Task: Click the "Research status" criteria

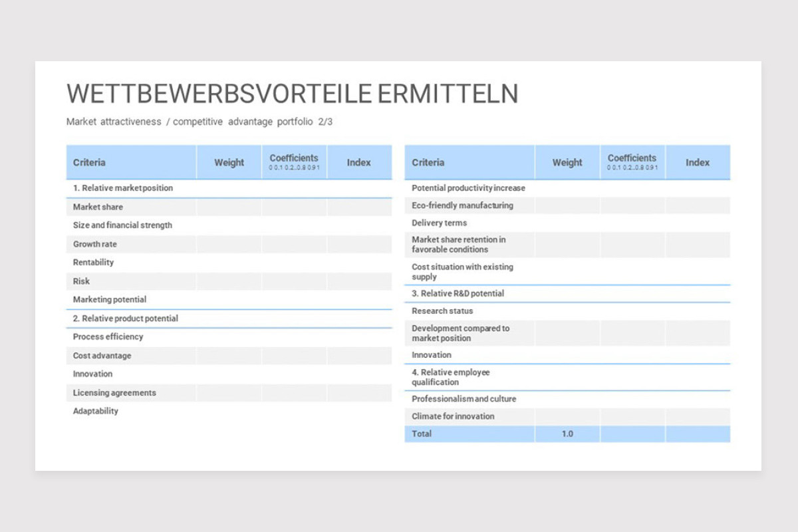Action: point(442,311)
